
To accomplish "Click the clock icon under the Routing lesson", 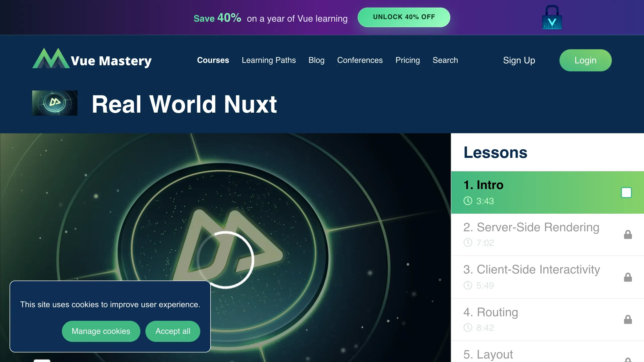I will coord(468,328).
